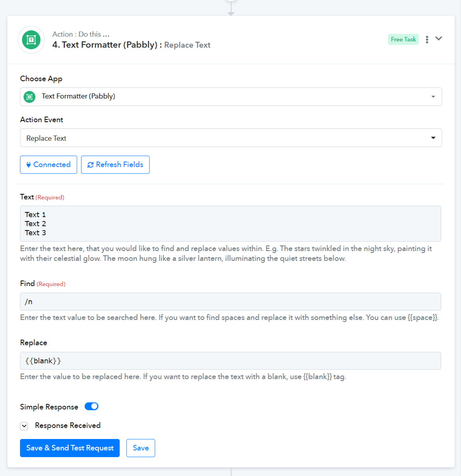Open the three-dot options menu
Screen dimensions: 461x476
(427, 39)
